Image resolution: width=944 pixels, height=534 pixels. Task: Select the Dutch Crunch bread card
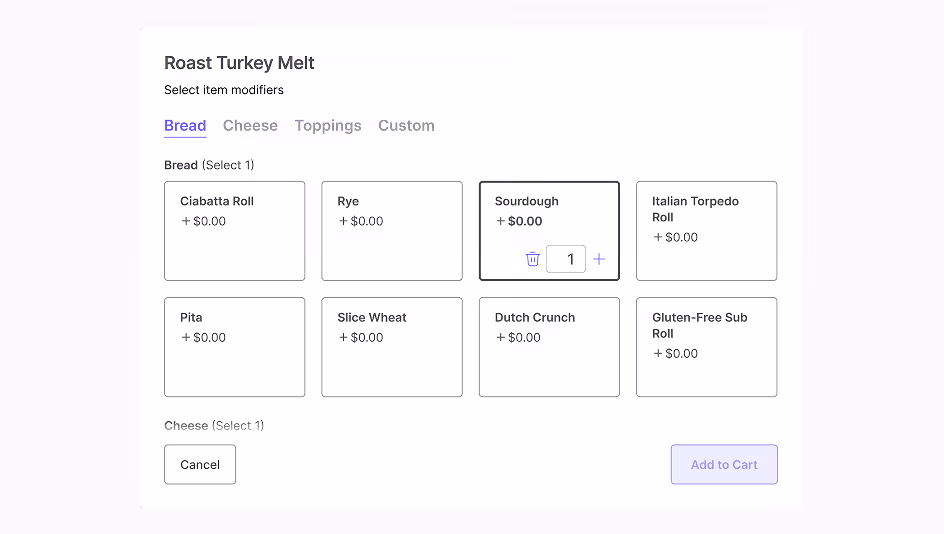click(x=549, y=347)
